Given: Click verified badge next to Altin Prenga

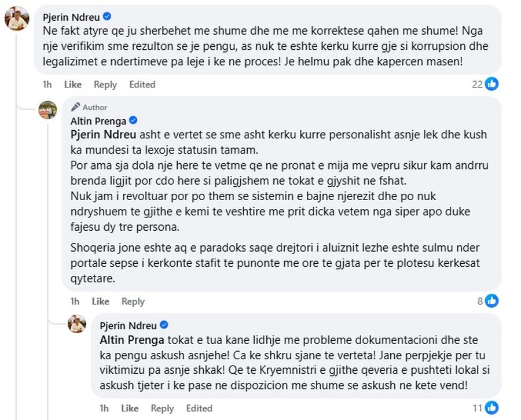Looking at the screenshot, I should pos(133,120).
